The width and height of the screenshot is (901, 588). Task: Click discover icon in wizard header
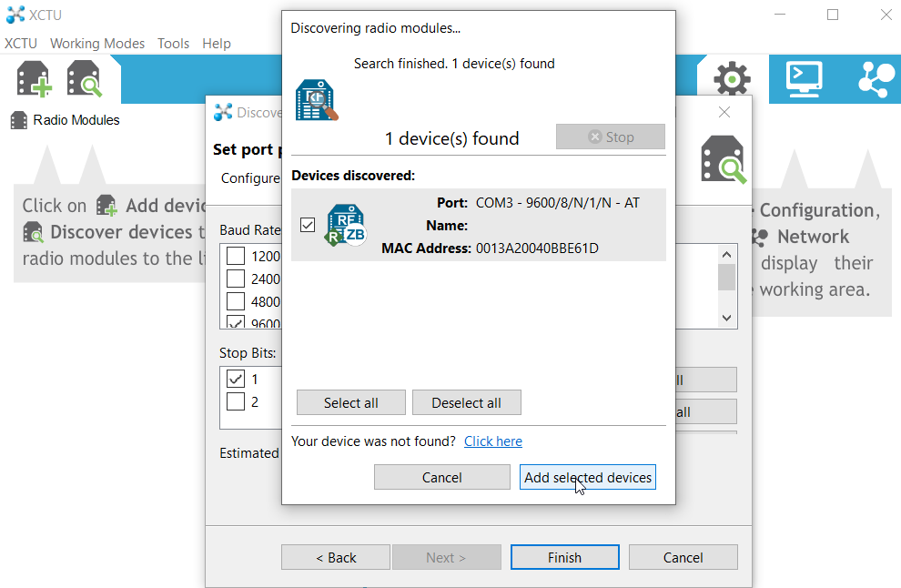pyautogui.click(x=724, y=159)
